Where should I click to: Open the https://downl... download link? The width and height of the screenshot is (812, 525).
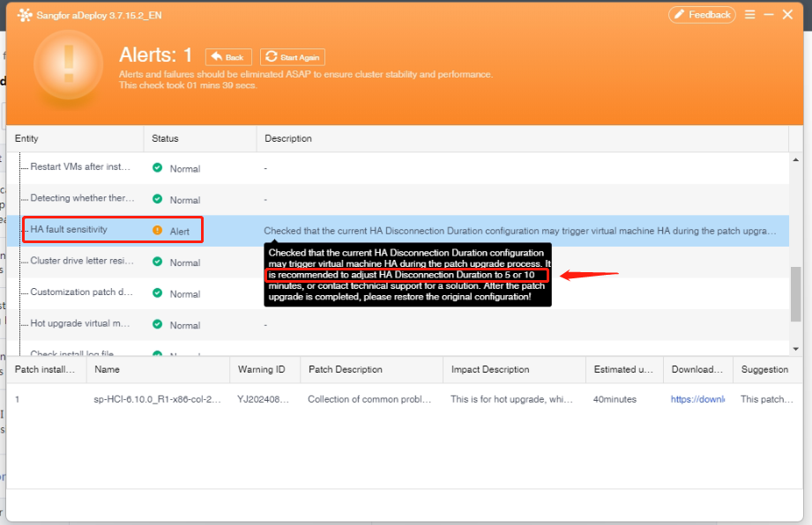[x=697, y=399]
